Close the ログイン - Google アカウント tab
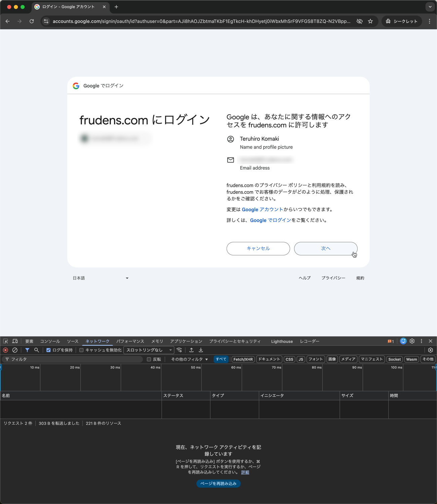Viewport: 437px width, 504px height. click(x=104, y=7)
